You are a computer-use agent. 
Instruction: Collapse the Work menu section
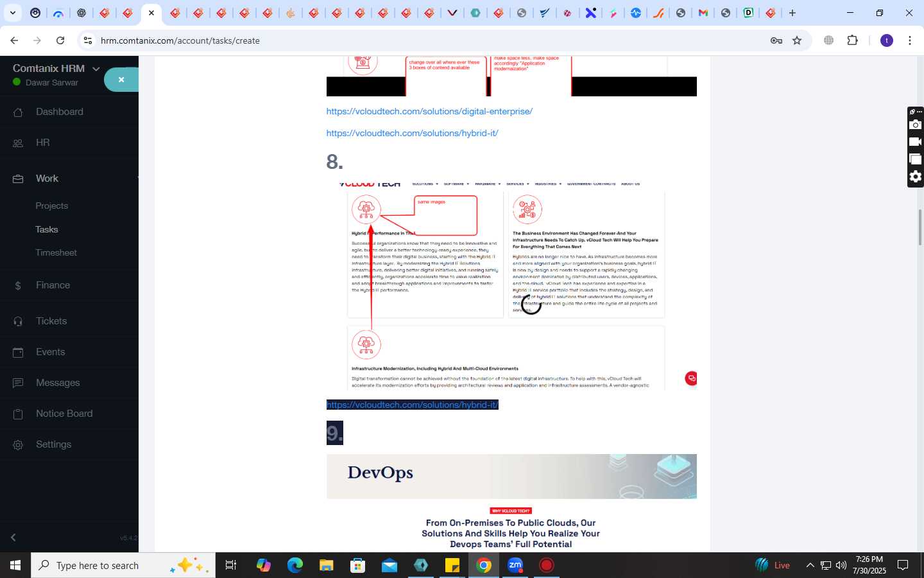point(137,179)
